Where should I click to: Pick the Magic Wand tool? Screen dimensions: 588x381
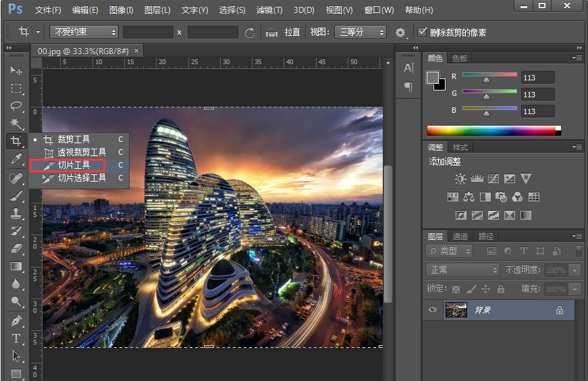pyautogui.click(x=16, y=124)
